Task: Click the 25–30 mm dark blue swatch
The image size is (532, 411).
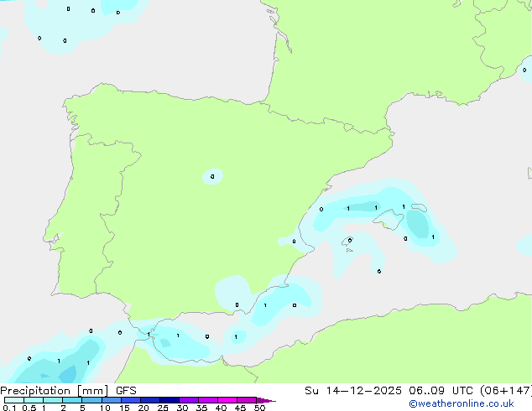Action: (x=169, y=400)
